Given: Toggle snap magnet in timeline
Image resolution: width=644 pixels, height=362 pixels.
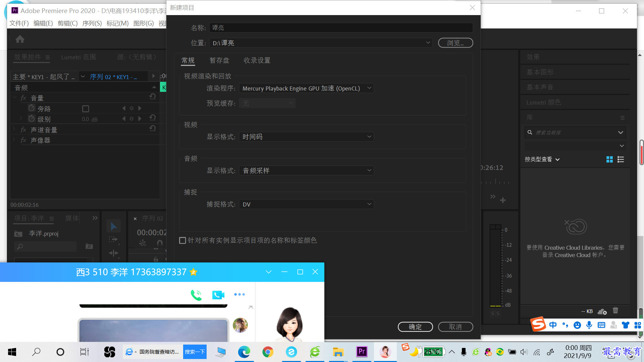Looking at the screenshot, I should click(160, 243).
